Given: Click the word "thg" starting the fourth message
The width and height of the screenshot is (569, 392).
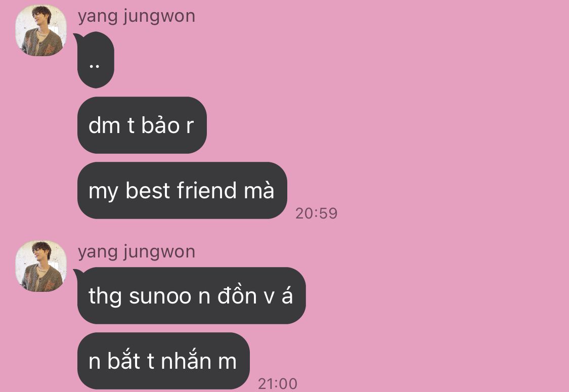Looking at the screenshot, I should [x=105, y=296].
